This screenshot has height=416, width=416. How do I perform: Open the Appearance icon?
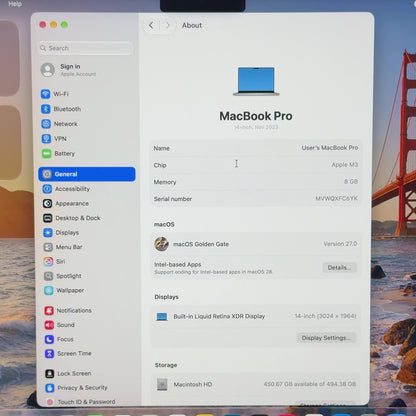[x=47, y=203]
